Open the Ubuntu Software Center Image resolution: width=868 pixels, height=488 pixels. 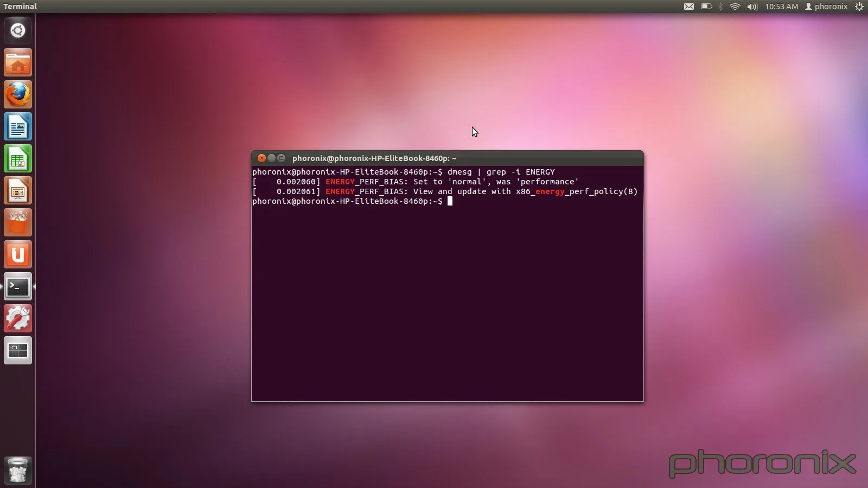point(18,222)
